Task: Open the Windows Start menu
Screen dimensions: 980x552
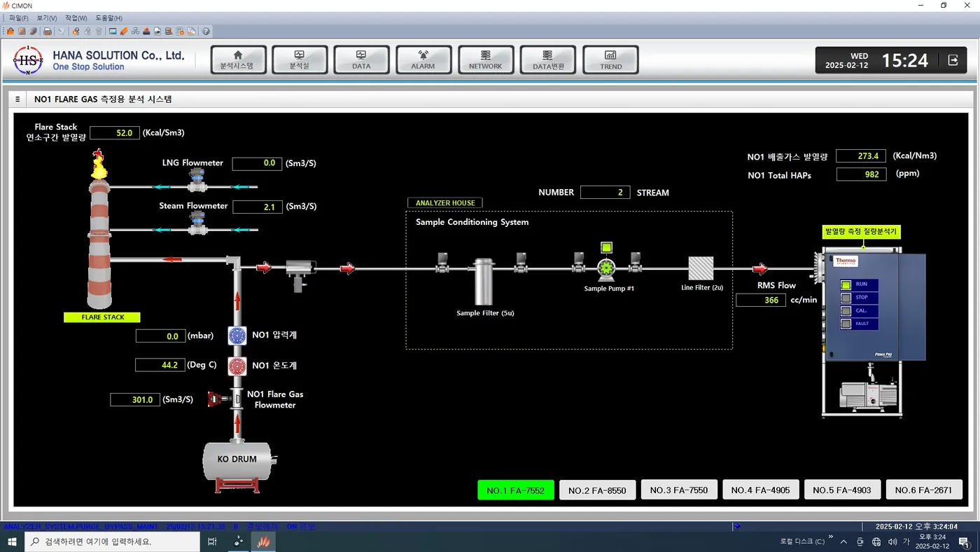Action: [12, 541]
